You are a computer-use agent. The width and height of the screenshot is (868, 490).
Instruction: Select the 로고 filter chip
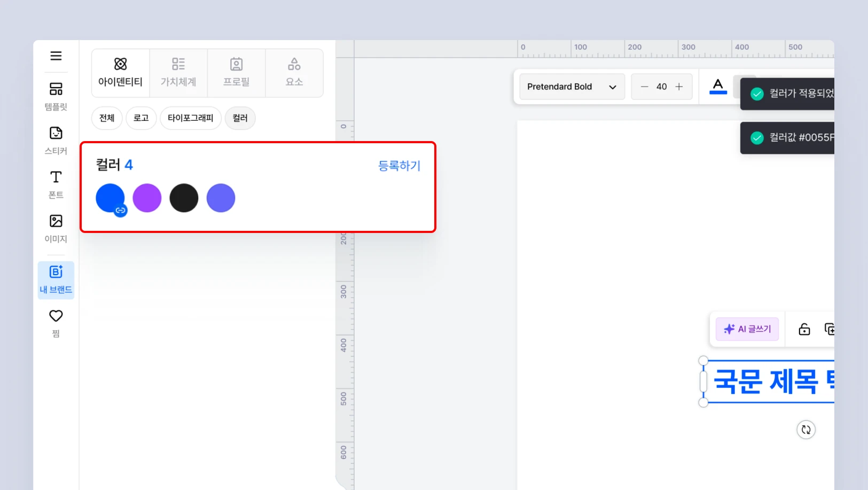[141, 118]
